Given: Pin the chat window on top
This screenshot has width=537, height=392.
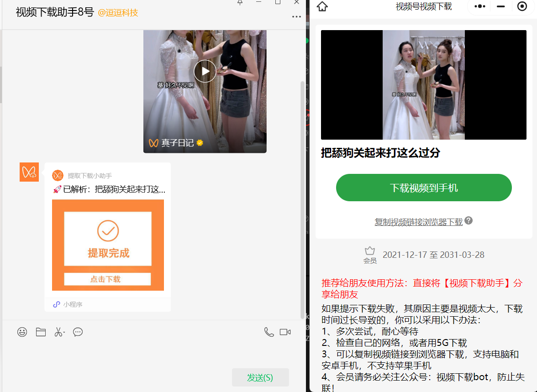Looking at the screenshot, I should (x=240, y=2).
